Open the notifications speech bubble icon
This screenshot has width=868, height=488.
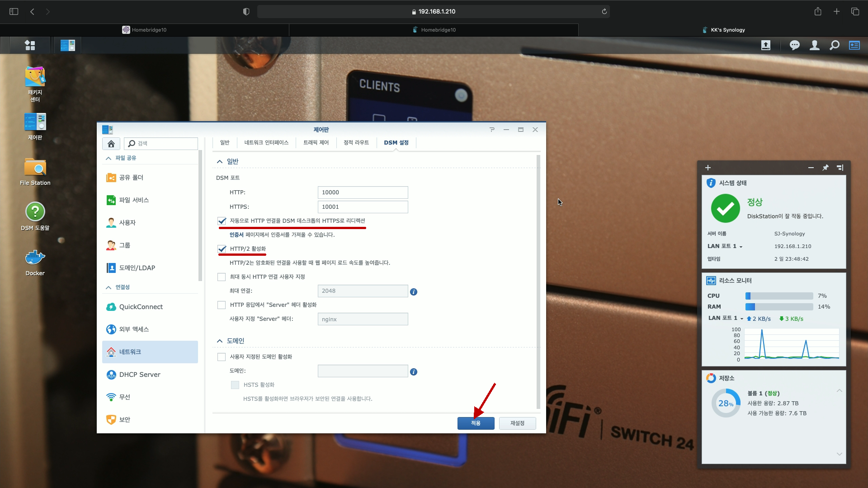(794, 45)
